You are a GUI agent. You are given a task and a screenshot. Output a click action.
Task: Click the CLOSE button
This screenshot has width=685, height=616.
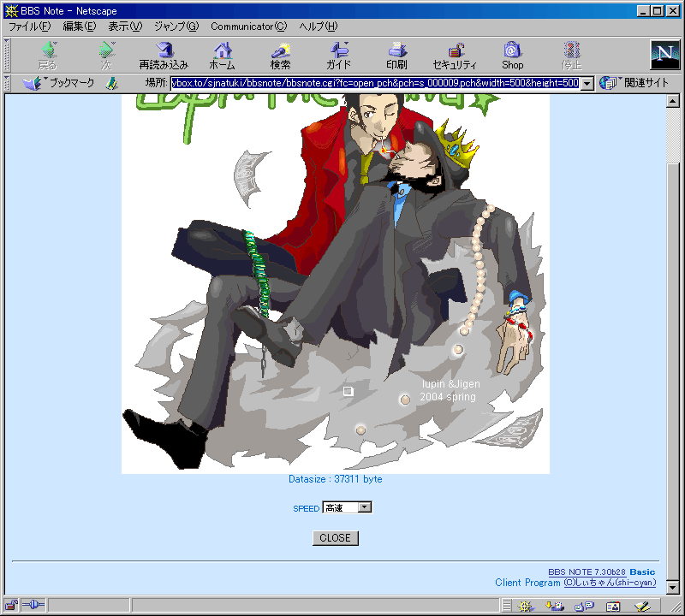pos(336,538)
